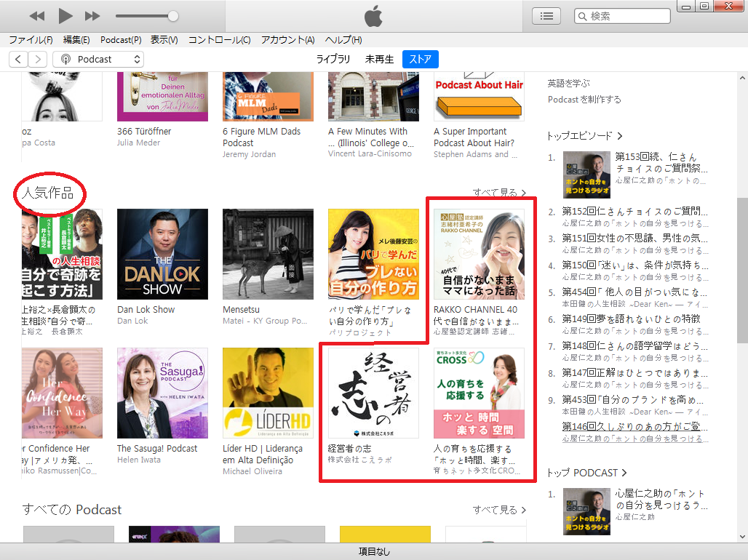Image resolution: width=748 pixels, height=560 pixels.
Task: Open the 英語を学ぶ link
Action: [x=568, y=84]
